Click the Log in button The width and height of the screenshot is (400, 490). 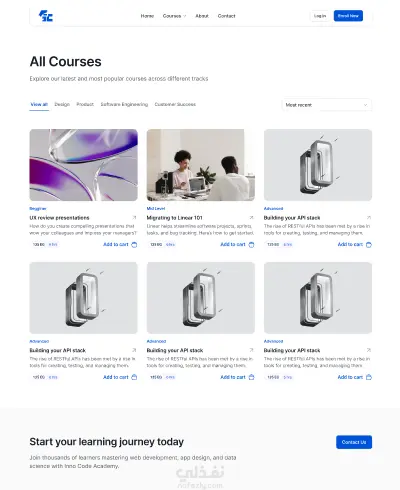(320, 16)
